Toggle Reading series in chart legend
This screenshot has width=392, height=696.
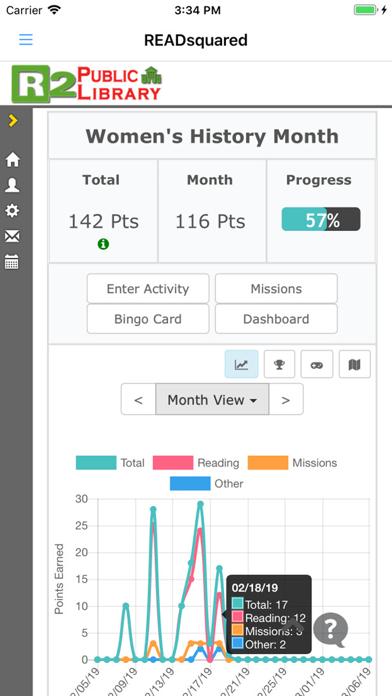click(196, 463)
